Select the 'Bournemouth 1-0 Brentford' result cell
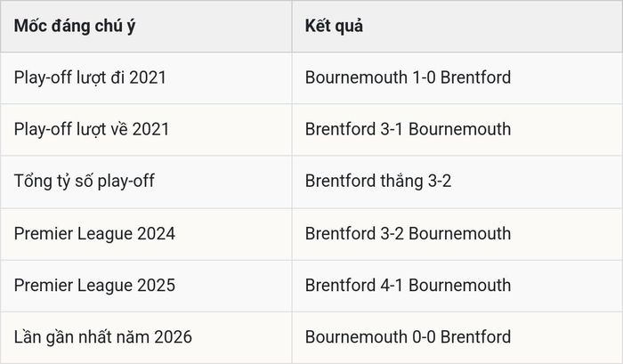The height and width of the screenshot is (364, 623). pyautogui.click(x=457, y=78)
